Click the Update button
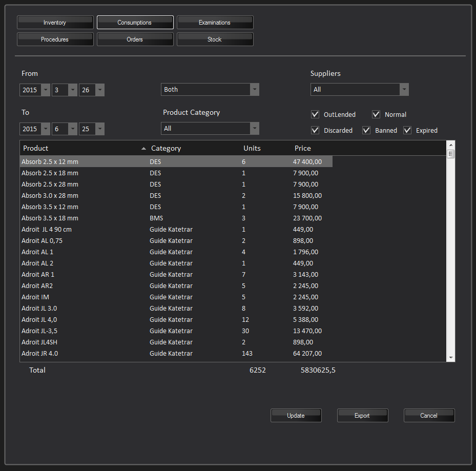 pos(296,416)
